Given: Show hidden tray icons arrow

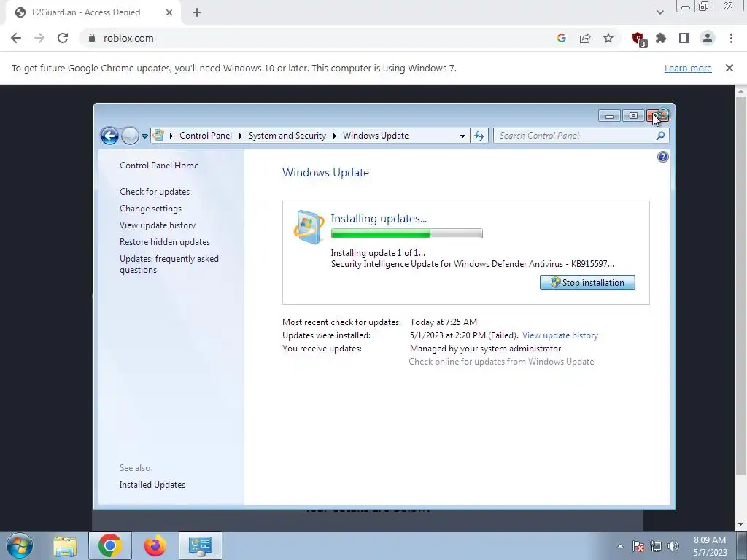Looking at the screenshot, I should tap(620, 546).
